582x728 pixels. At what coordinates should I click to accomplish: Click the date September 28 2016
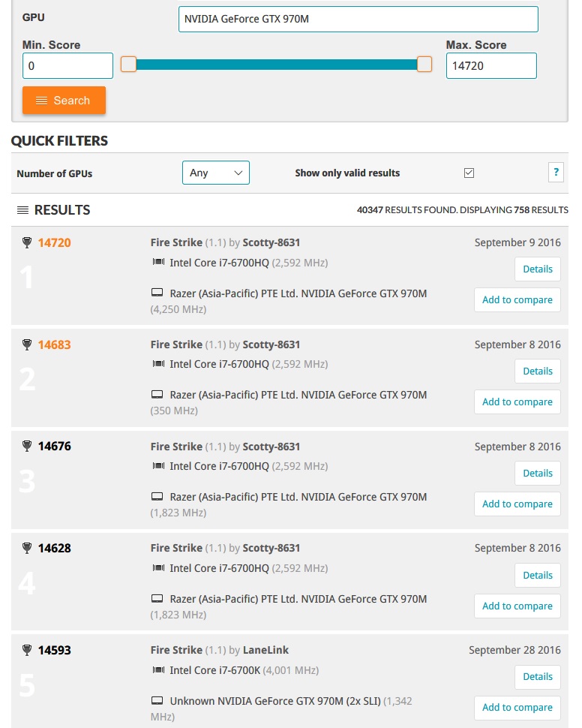tap(514, 650)
